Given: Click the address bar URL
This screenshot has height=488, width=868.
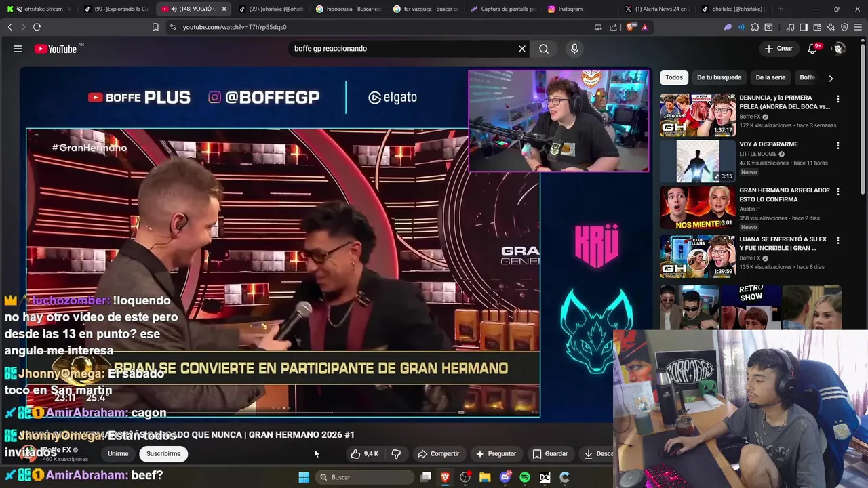Looking at the screenshot, I should point(235,27).
